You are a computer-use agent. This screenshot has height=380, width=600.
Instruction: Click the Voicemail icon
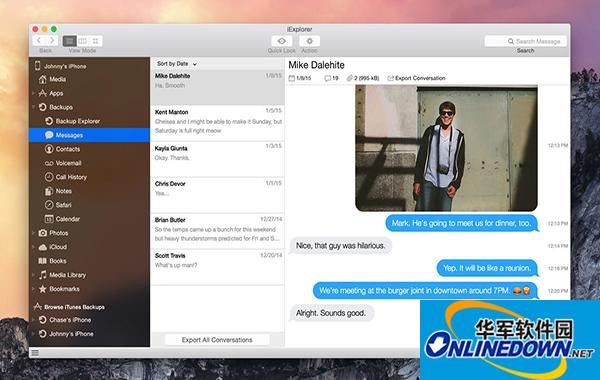click(x=49, y=163)
